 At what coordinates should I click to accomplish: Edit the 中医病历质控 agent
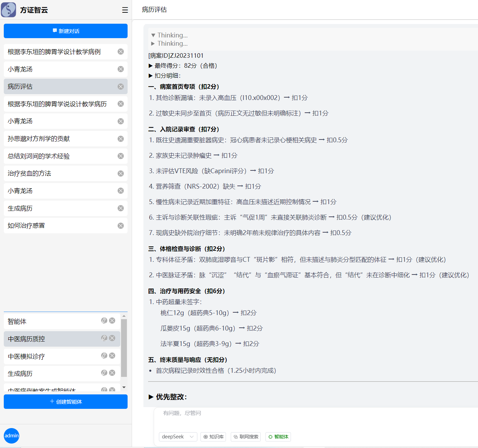pos(104,338)
